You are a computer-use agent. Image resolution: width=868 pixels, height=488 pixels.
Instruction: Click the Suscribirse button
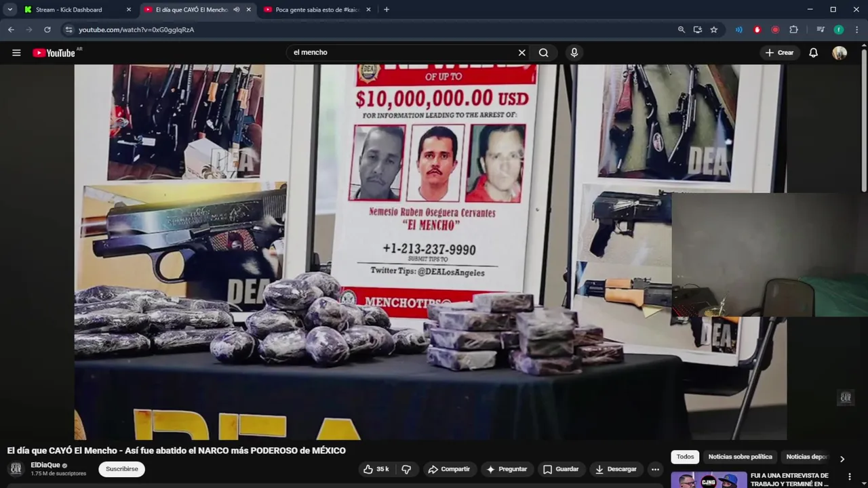click(x=122, y=469)
